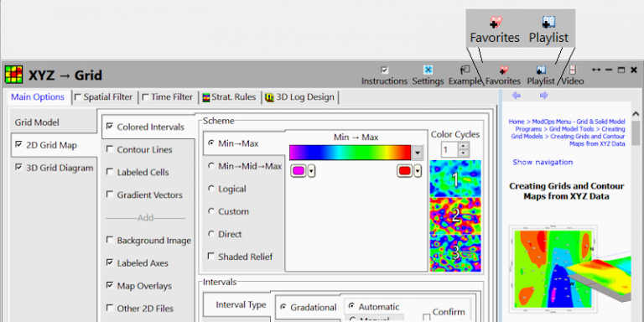
Task: Open the 3D Log Design tab
Action: click(x=299, y=97)
